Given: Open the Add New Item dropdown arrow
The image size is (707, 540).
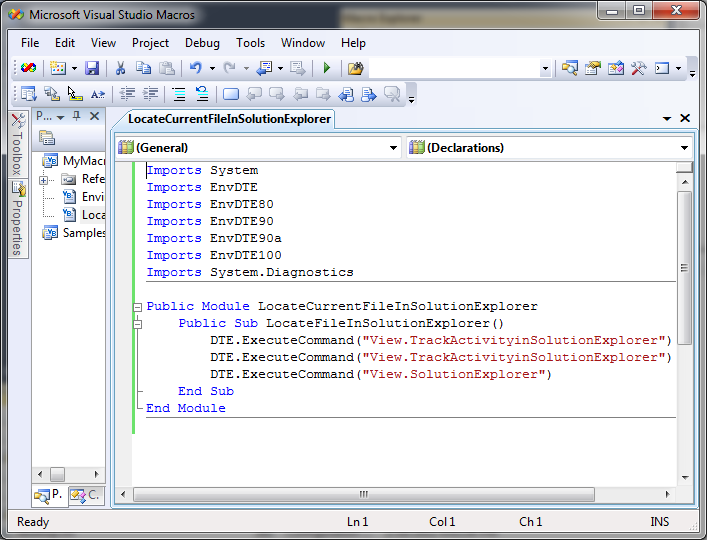Looking at the screenshot, I should (x=74, y=69).
